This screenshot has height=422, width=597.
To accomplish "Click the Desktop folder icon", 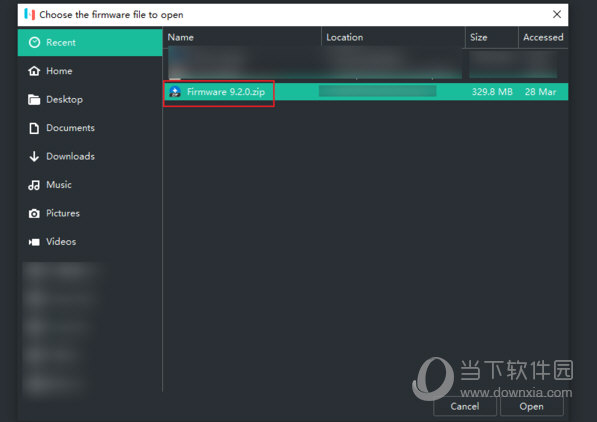I will (34, 99).
